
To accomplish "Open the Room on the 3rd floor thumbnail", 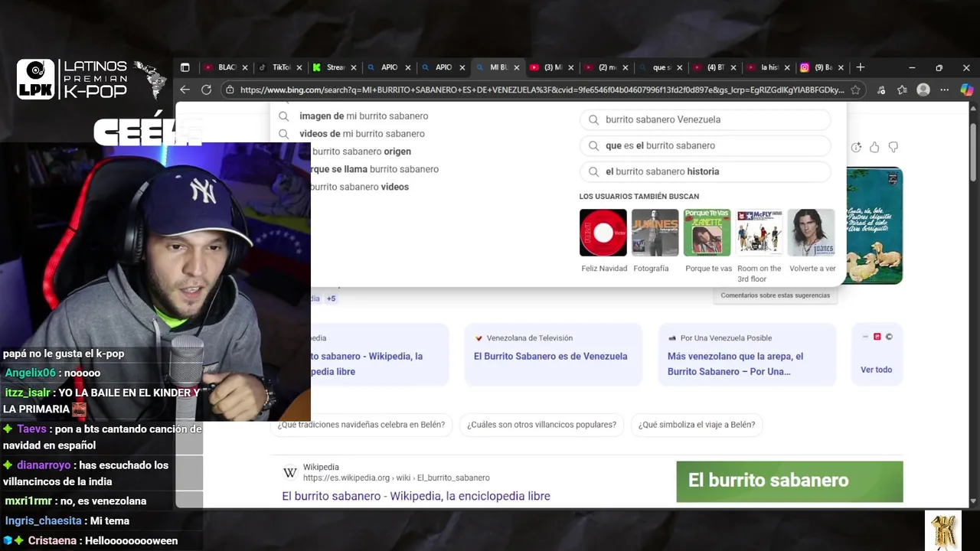I will click(759, 233).
